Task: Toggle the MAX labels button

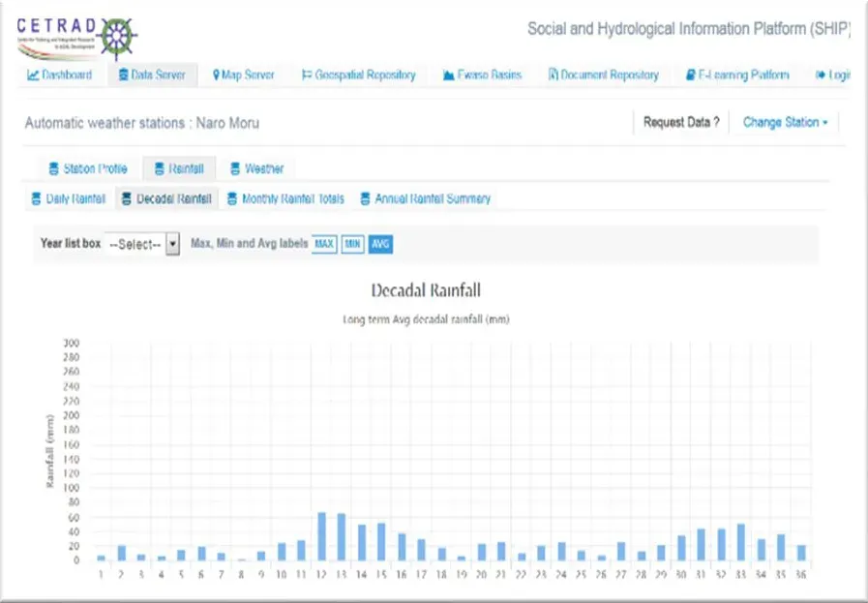Action: coord(324,244)
